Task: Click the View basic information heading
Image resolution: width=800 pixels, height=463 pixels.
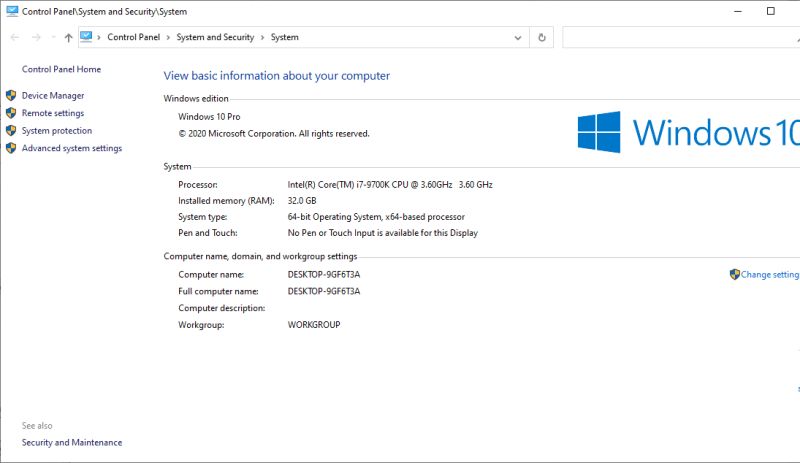Action: point(277,76)
